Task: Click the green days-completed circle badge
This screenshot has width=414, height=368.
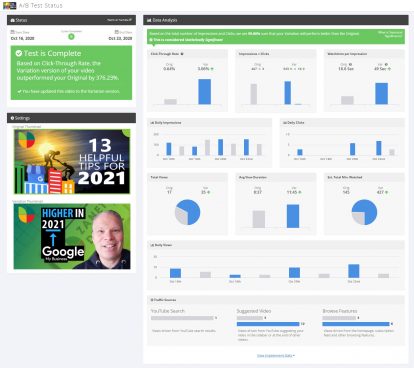Action: click(71, 37)
